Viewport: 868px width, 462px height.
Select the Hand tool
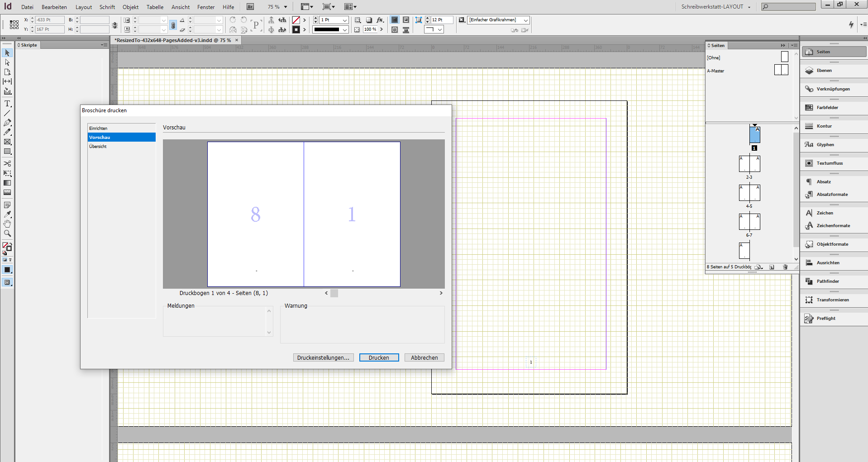coord(7,224)
